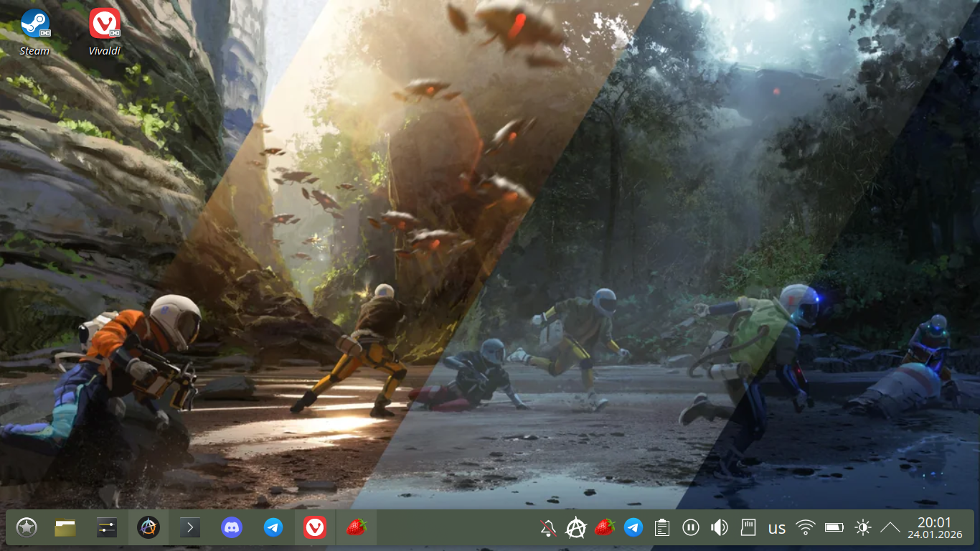Open System Settings sliders icon in the taskbar
The width and height of the screenshot is (980, 551).
107,528
